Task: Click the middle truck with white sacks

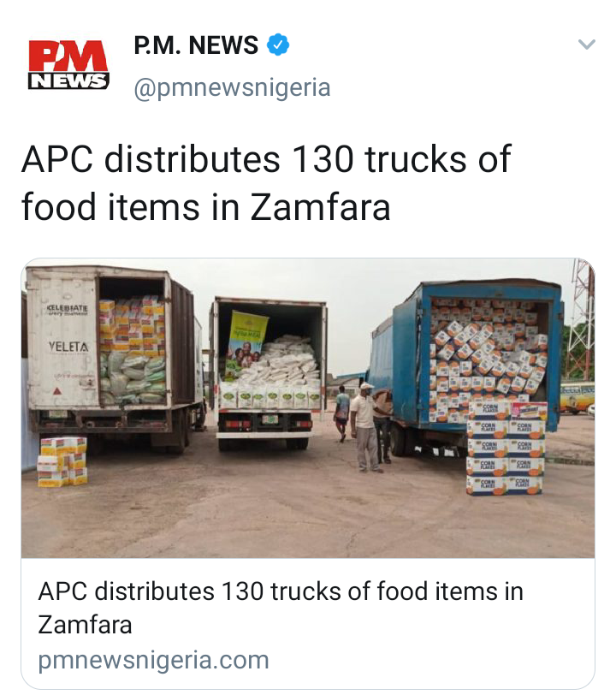Action: tap(269, 372)
